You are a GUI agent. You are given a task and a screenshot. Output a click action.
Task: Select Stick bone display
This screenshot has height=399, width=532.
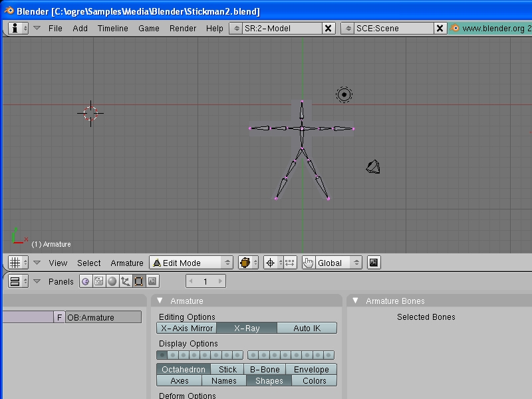227,369
